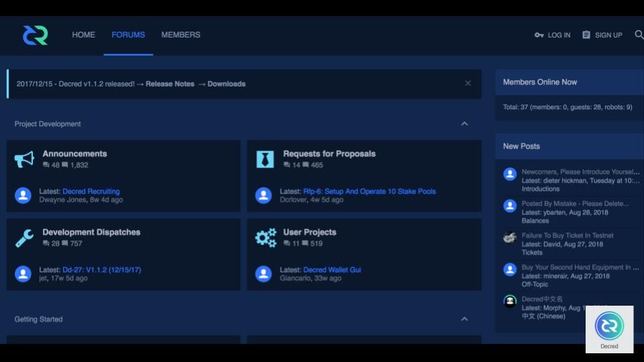Image resolution: width=644 pixels, height=362 pixels.
Task: Open the Downloads link in notice
Action: pos(226,84)
